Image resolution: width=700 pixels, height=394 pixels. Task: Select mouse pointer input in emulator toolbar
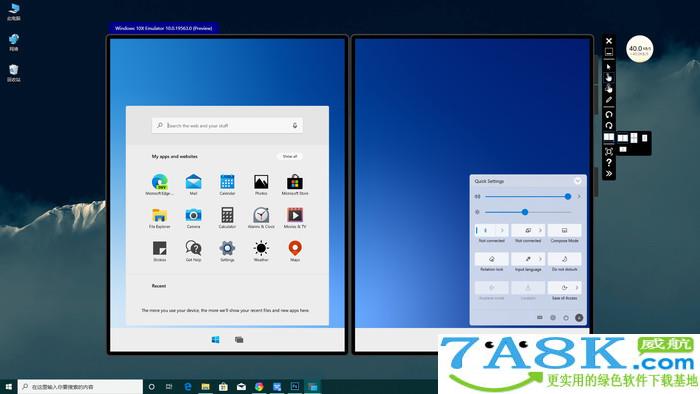(x=608, y=67)
